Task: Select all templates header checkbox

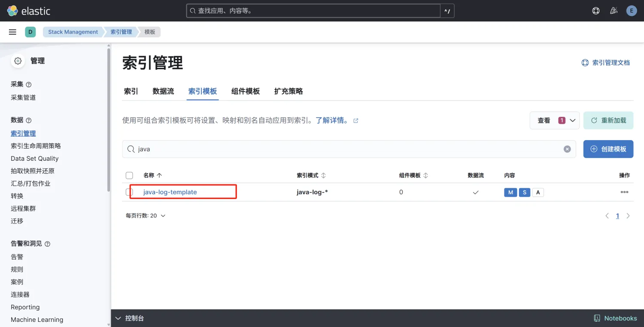Action: (x=129, y=175)
